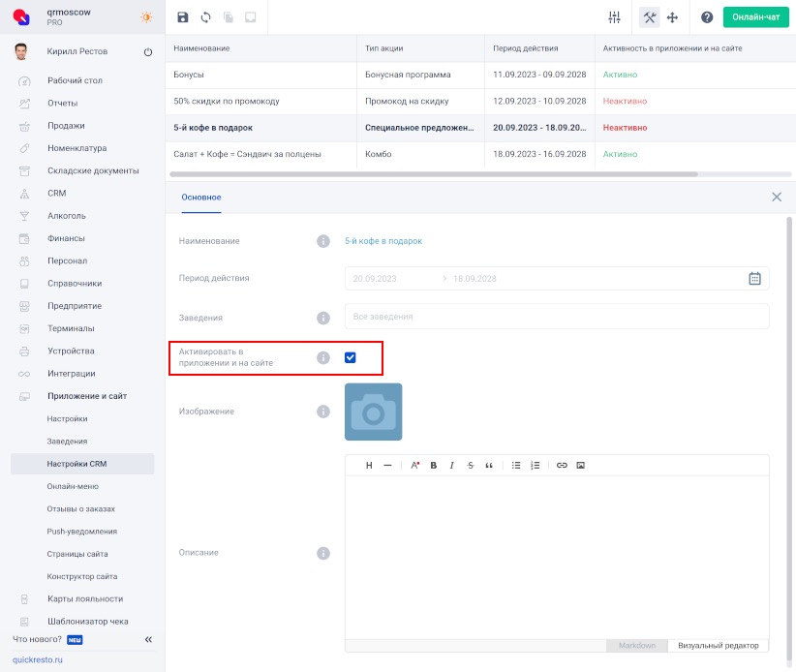Click the description editor text area
Viewport: 796px width, 672px height.
tap(557, 558)
